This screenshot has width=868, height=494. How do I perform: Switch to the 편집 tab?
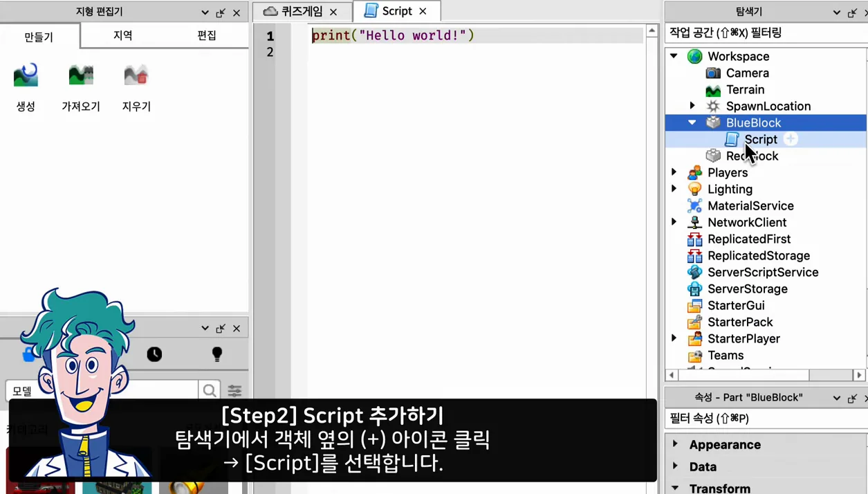pos(206,35)
